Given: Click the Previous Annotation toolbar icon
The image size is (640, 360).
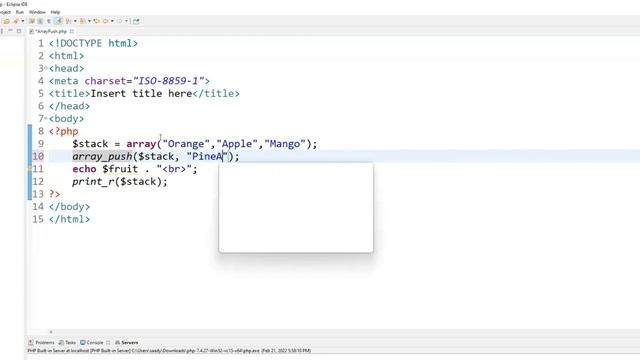Looking at the screenshot, I should click(x=82, y=21).
